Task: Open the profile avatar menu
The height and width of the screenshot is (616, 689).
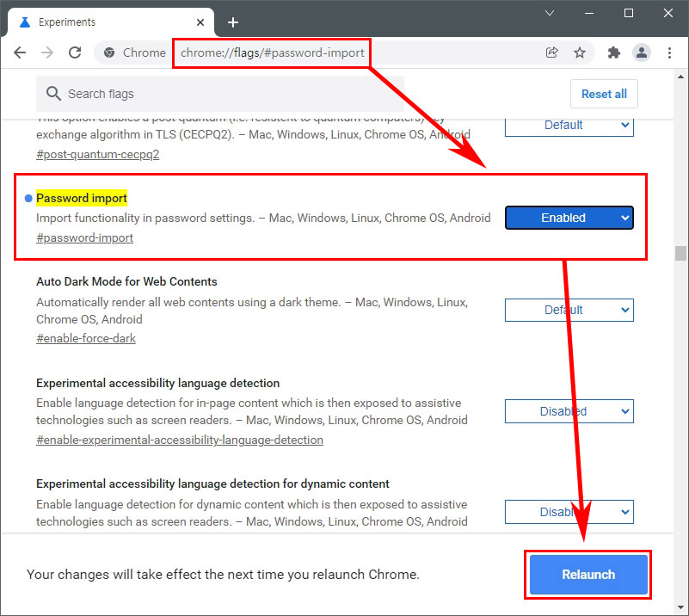Action: tap(642, 52)
